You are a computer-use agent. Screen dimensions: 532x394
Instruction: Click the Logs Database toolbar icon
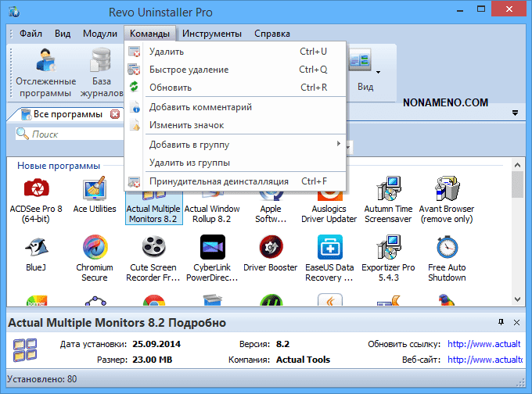(101, 61)
